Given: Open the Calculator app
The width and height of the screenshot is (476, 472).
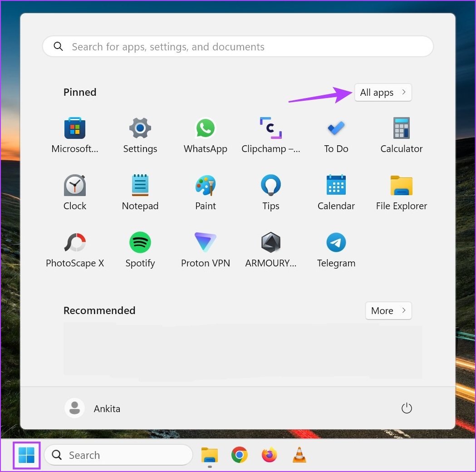Looking at the screenshot, I should tap(401, 135).
